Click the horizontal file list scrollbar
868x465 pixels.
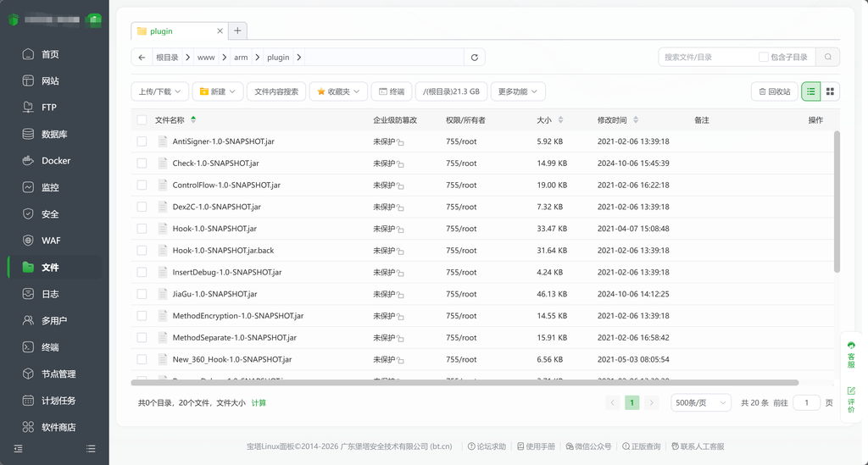point(465,383)
